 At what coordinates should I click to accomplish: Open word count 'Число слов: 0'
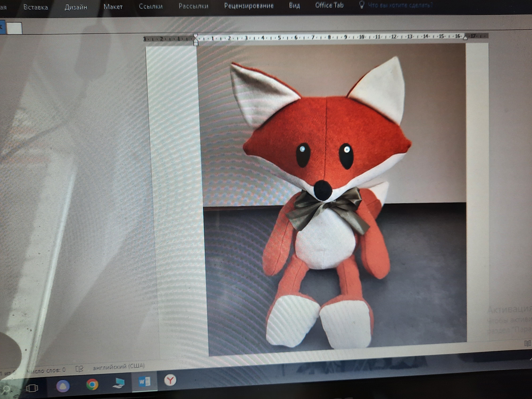[46, 370]
